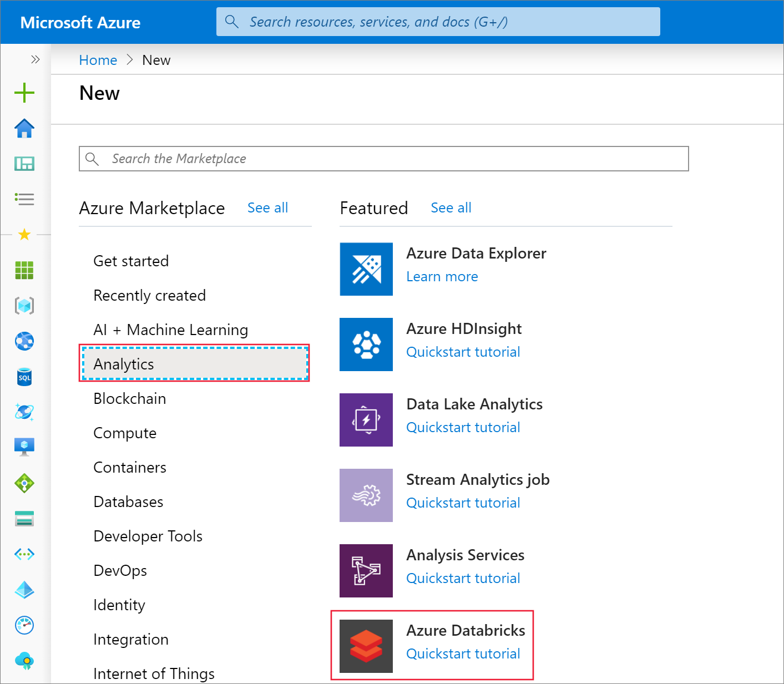784x684 pixels.
Task: Select the Azure Cosmos DB icon
Action: click(24, 412)
